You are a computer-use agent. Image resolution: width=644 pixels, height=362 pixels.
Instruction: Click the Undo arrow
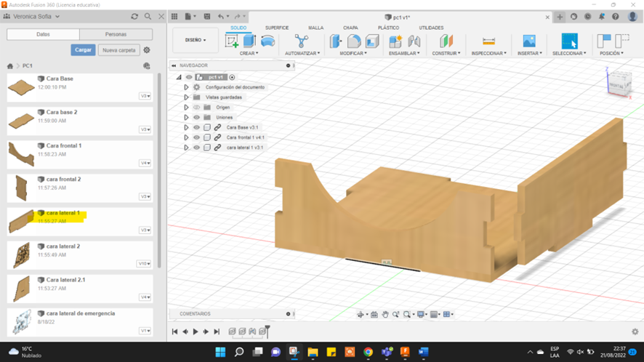coord(221,17)
